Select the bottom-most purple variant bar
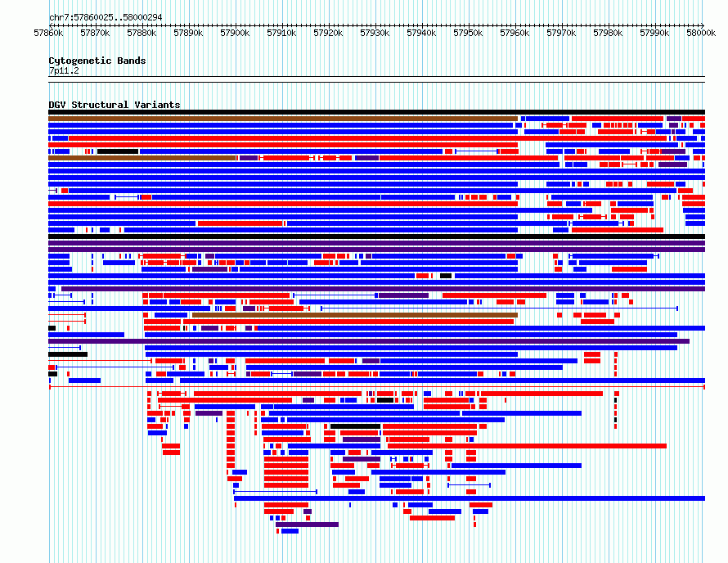This screenshot has width=728, height=563. pos(307,525)
